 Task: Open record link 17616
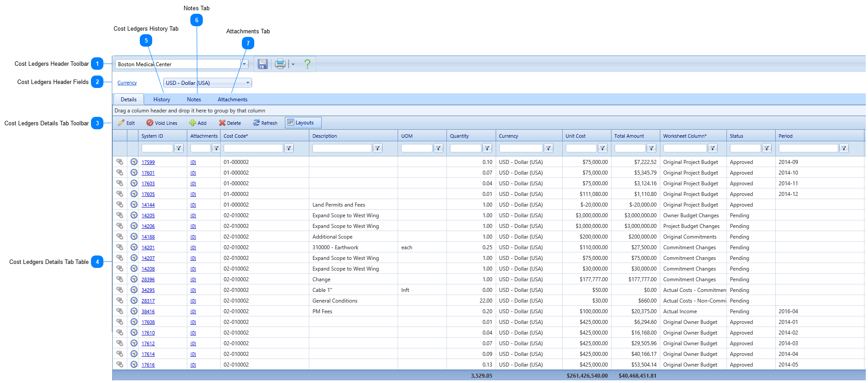[x=148, y=365]
